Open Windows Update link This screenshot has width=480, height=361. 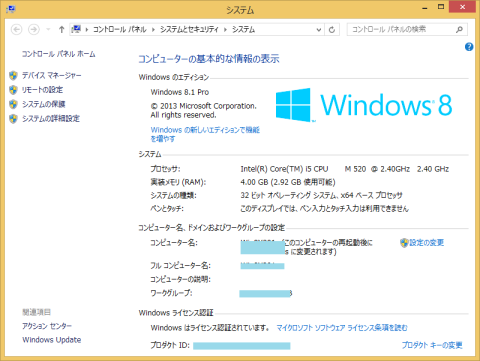pos(52,340)
